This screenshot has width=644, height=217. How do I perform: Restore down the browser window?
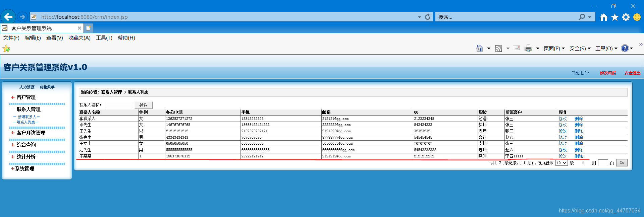point(613,6)
